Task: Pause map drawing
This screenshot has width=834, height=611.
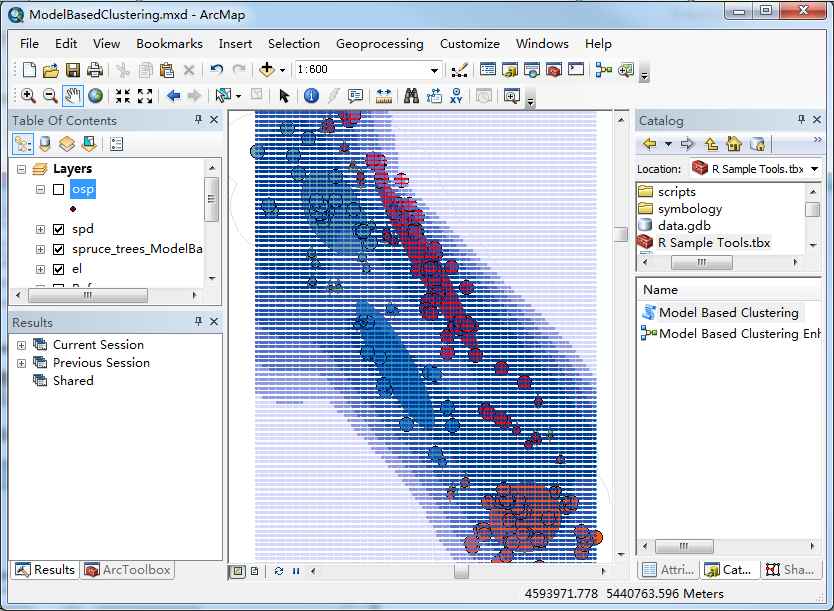Action: [x=296, y=571]
